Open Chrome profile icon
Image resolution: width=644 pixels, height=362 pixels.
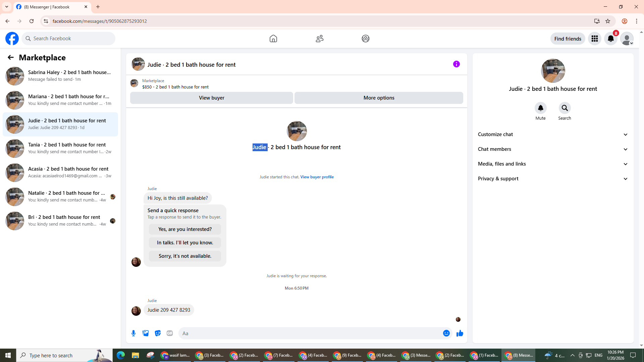[x=625, y=21]
